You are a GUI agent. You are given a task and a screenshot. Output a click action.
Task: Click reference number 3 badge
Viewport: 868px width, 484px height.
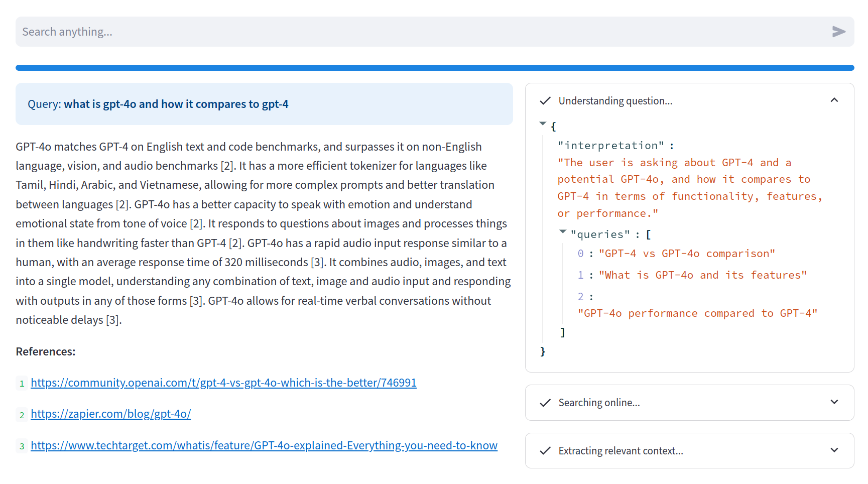22,446
